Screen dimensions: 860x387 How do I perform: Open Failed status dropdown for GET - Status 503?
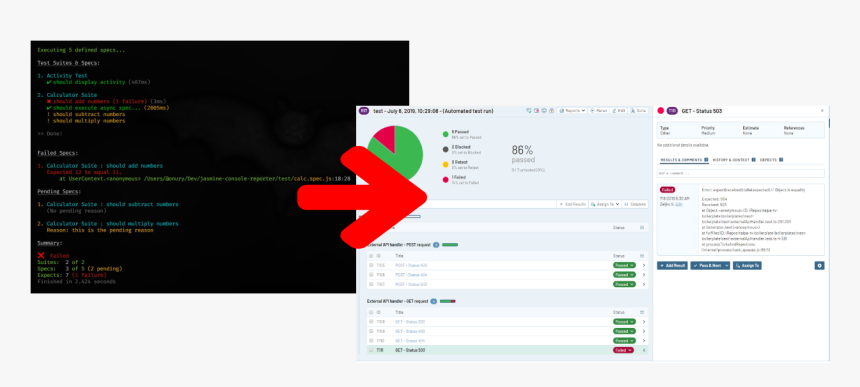(623, 350)
